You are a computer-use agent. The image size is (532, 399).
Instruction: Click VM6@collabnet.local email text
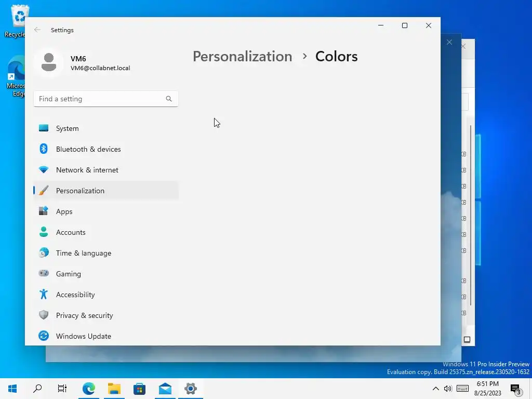[x=100, y=68]
